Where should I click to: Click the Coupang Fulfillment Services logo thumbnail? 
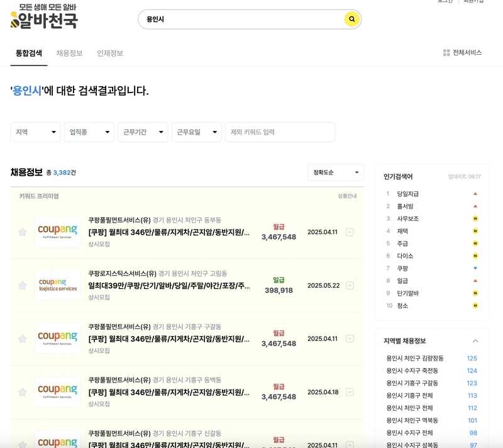(58, 232)
